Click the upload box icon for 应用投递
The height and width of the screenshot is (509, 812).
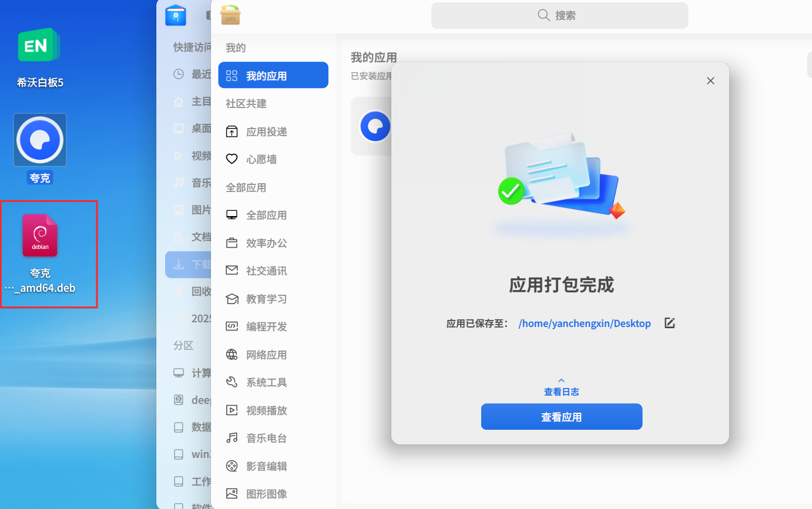click(x=232, y=132)
